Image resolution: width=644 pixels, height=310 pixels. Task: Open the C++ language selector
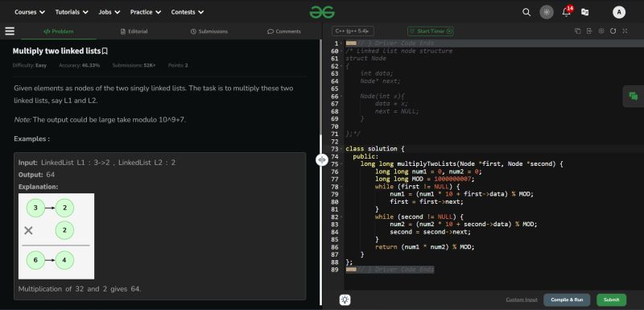click(x=353, y=31)
